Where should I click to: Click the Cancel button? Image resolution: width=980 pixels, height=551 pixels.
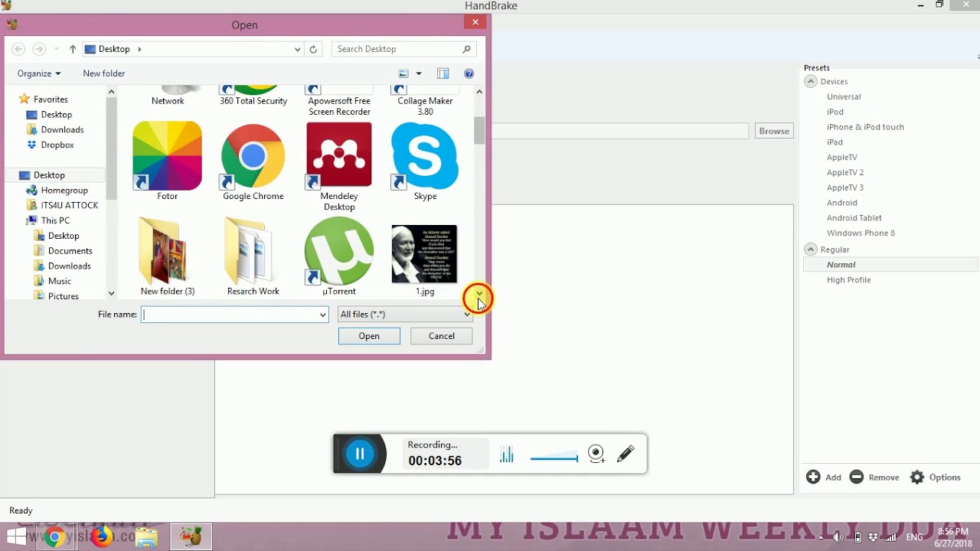pos(442,336)
